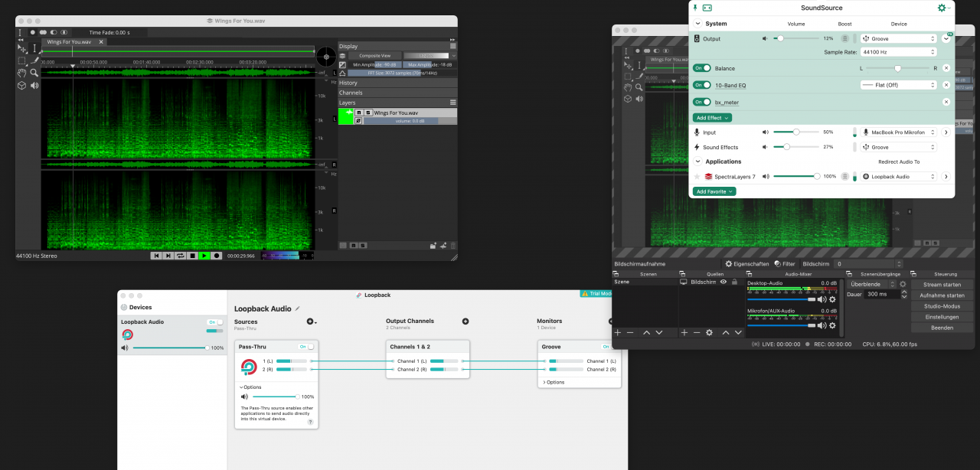This screenshot has width=980, height=470.
Task: Expand the Channels panel
Action: coord(397,93)
